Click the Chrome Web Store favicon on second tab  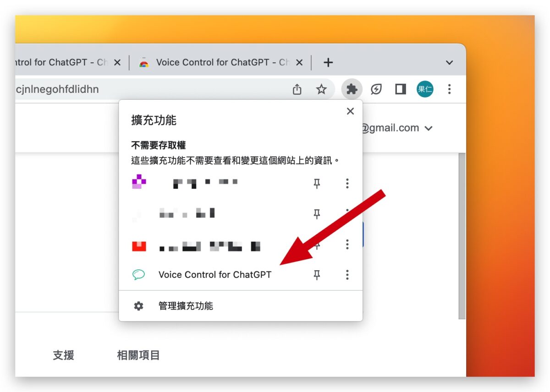[x=144, y=62]
